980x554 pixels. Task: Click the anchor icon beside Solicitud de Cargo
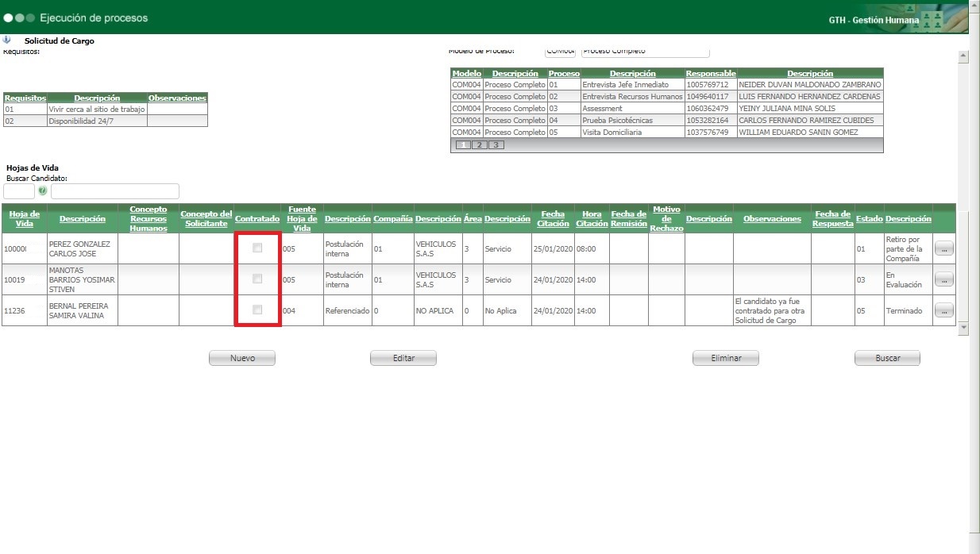coord(6,40)
